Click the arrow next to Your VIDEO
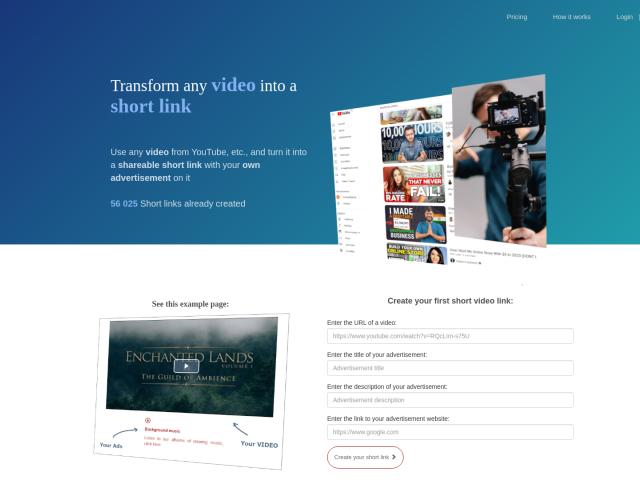640x480 pixels. point(240,428)
